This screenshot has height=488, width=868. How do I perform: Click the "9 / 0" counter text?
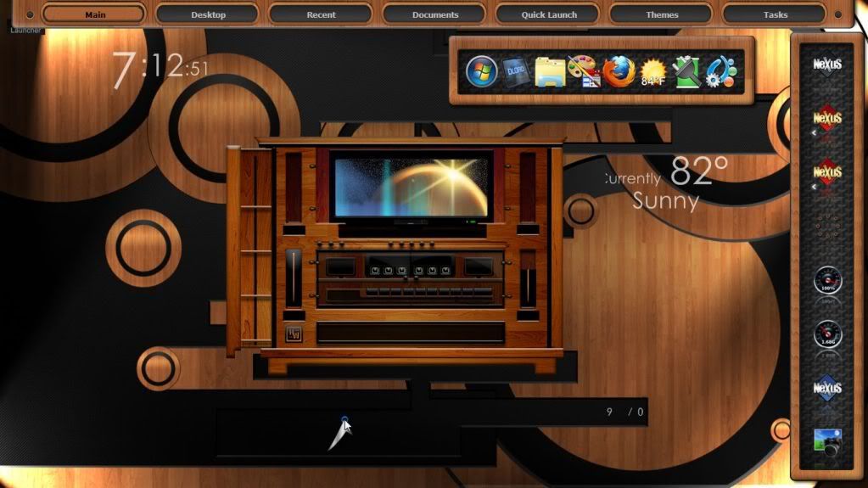(625, 412)
